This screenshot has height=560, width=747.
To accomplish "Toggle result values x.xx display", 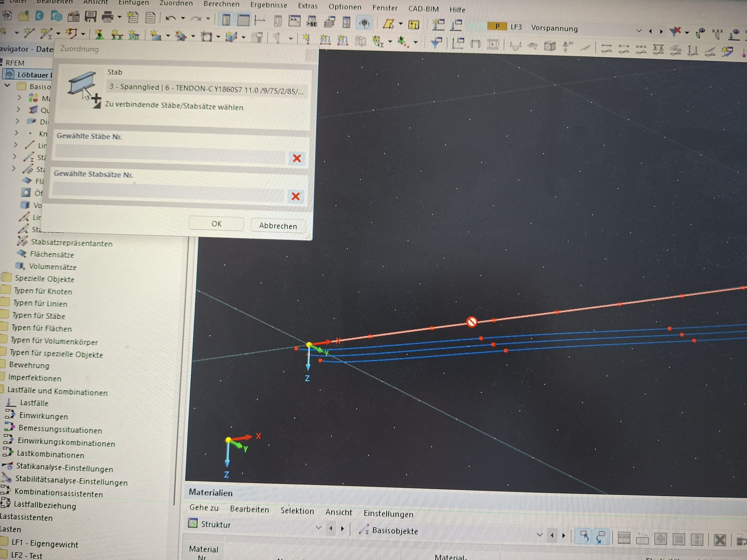I will (x=717, y=33).
